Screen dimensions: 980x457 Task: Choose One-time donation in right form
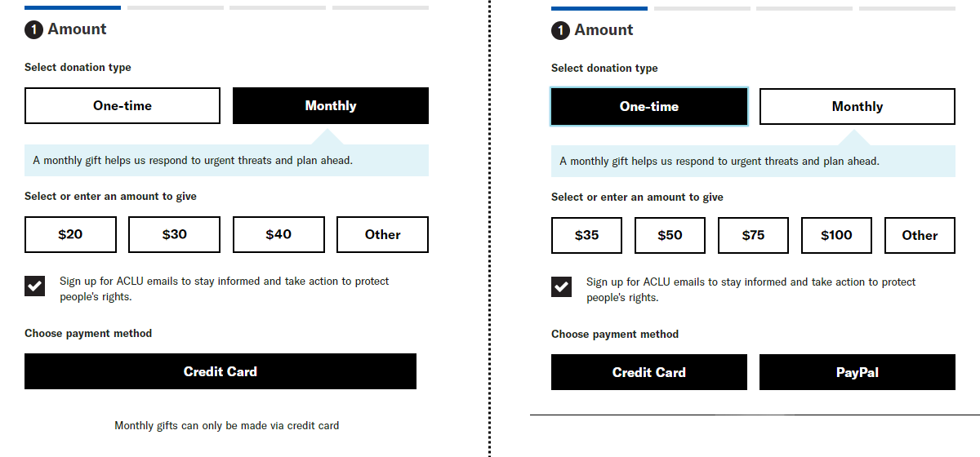coord(649,107)
